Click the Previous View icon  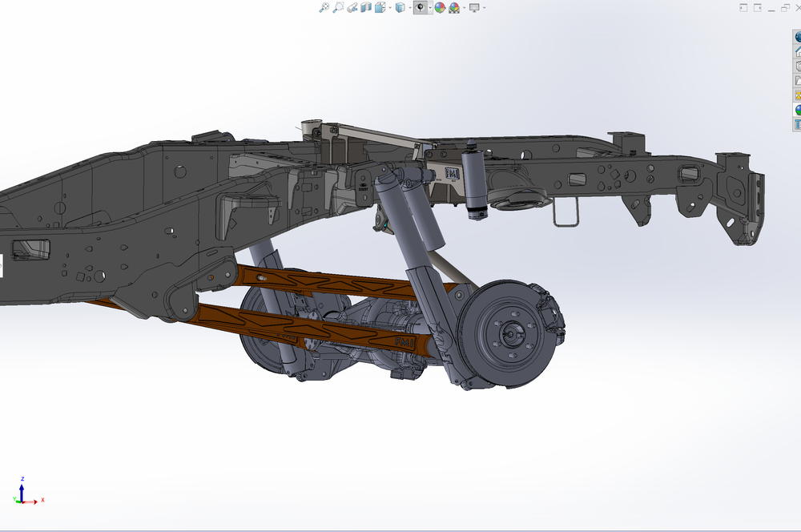point(352,8)
